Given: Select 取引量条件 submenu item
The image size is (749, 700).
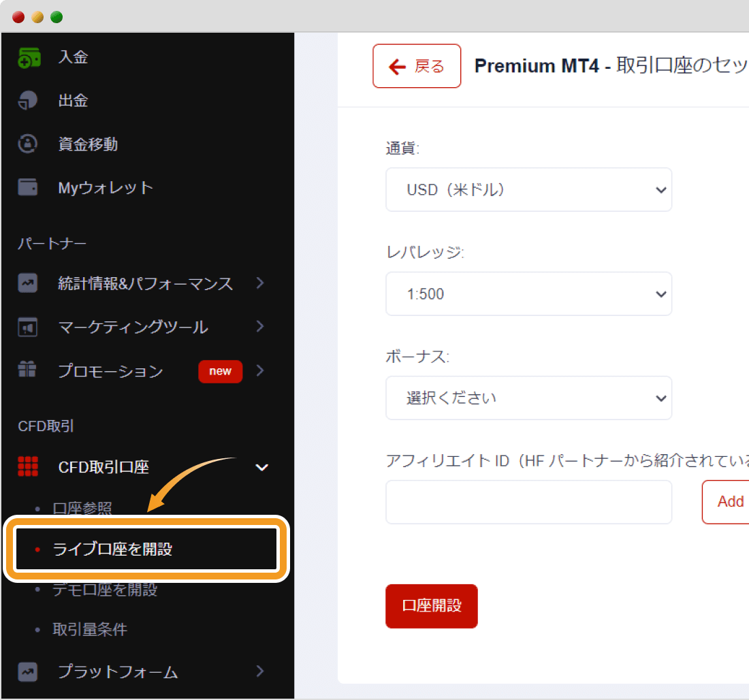Looking at the screenshot, I should pyautogui.click(x=90, y=629).
